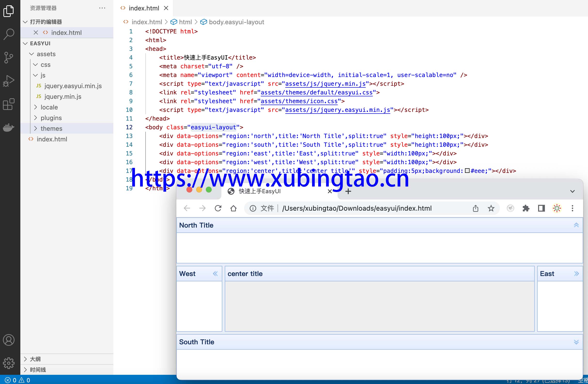The height and width of the screenshot is (384, 588).
Task: Collapse the West panel
Action: tap(215, 273)
